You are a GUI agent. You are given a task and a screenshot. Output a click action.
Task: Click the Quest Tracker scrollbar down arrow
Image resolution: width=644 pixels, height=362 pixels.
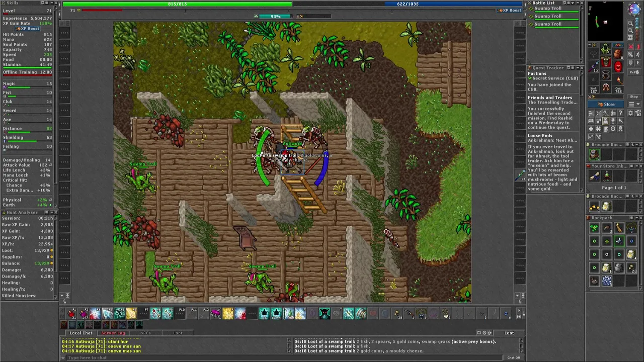[x=582, y=190]
